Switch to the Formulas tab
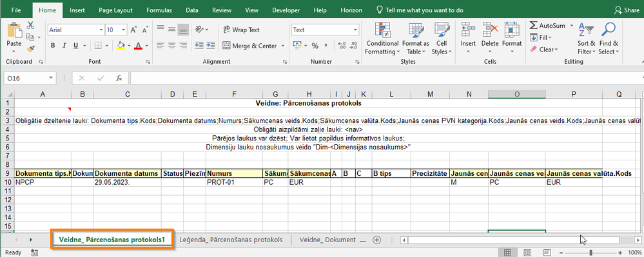 coord(159,10)
